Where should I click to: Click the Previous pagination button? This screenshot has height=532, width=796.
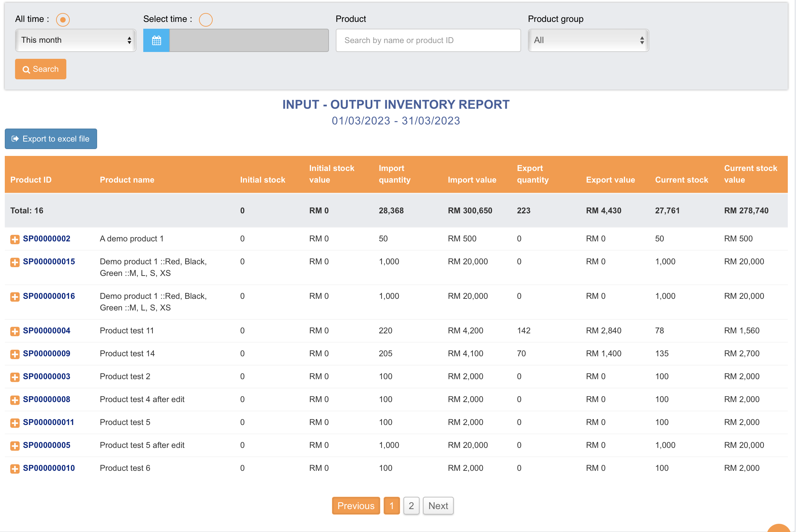tap(356, 506)
